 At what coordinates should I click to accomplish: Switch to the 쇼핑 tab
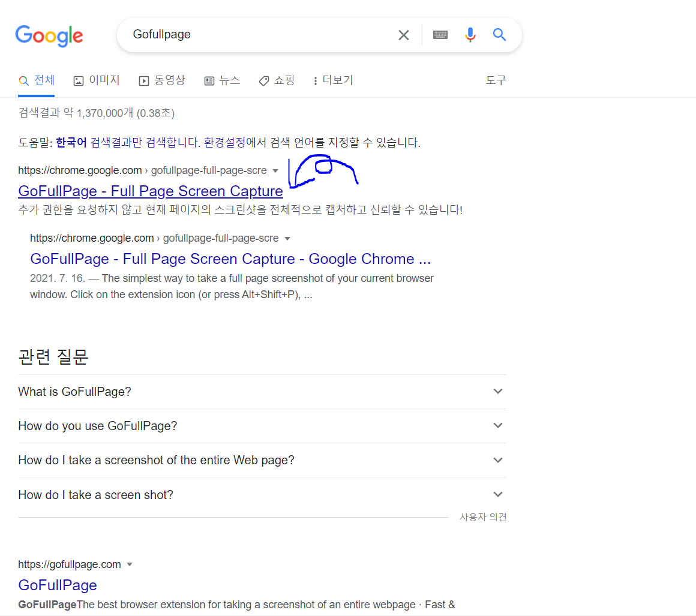point(277,80)
